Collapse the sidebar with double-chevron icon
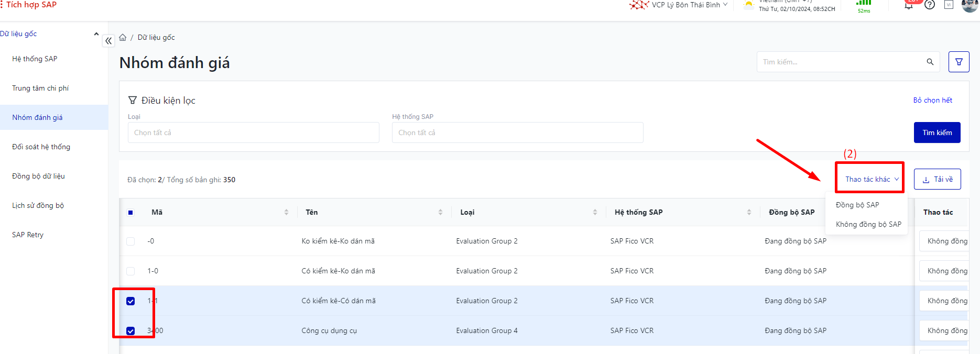980x354 pixels. (108, 41)
